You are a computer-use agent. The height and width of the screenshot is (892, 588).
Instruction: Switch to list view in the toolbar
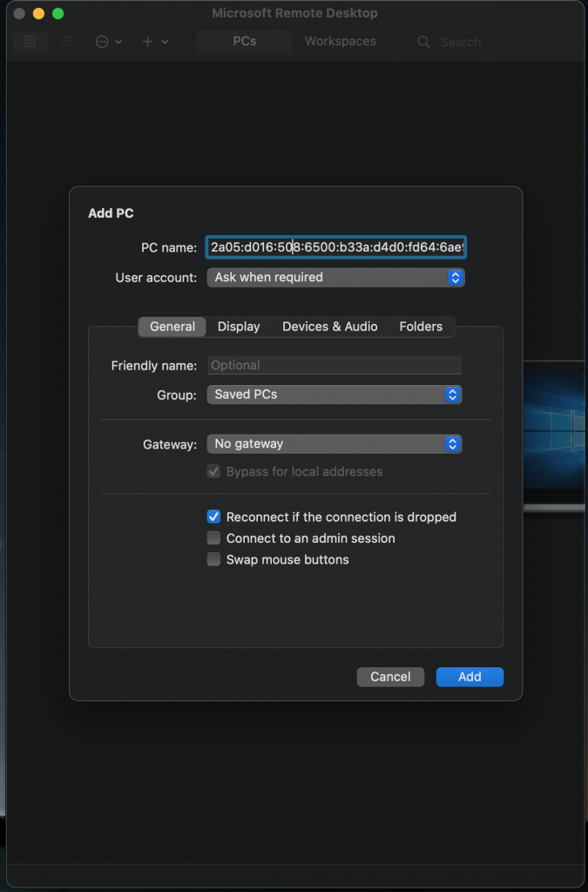tap(65, 42)
